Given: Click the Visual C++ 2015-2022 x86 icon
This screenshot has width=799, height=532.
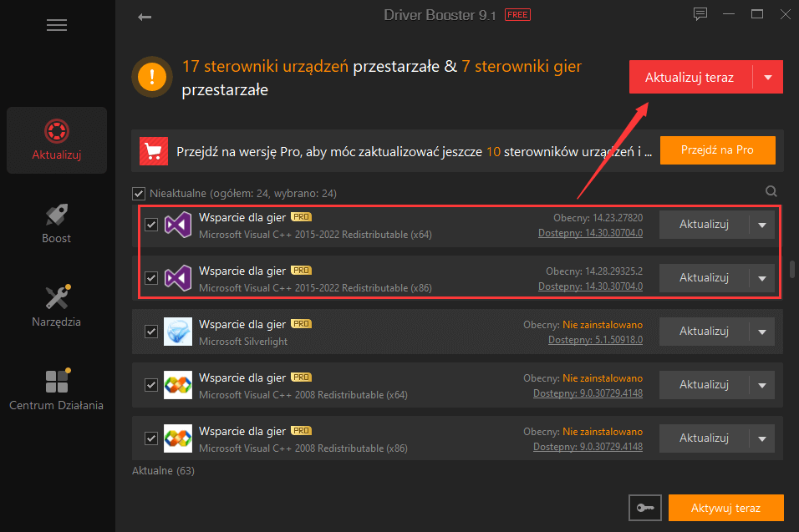Looking at the screenshot, I should tap(178, 278).
